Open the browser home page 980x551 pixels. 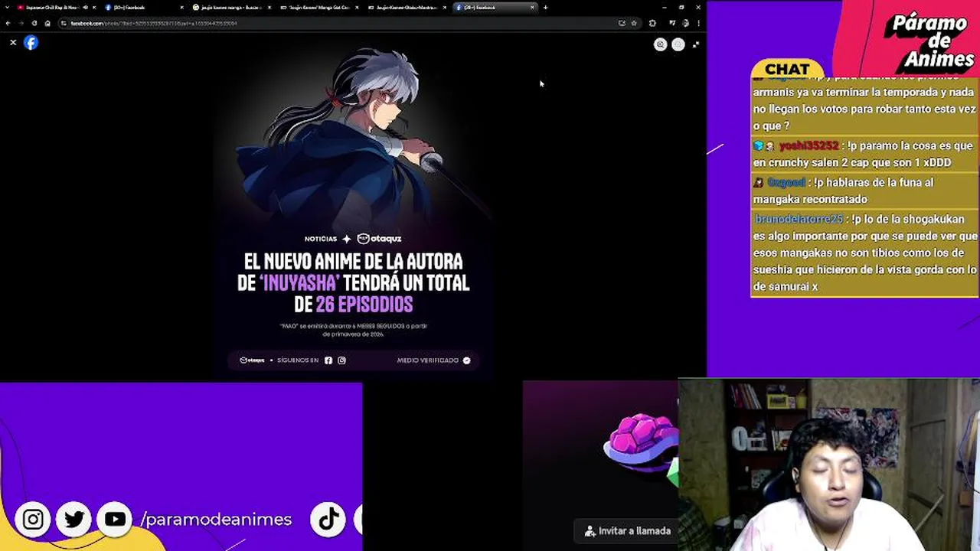tap(47, 23)
